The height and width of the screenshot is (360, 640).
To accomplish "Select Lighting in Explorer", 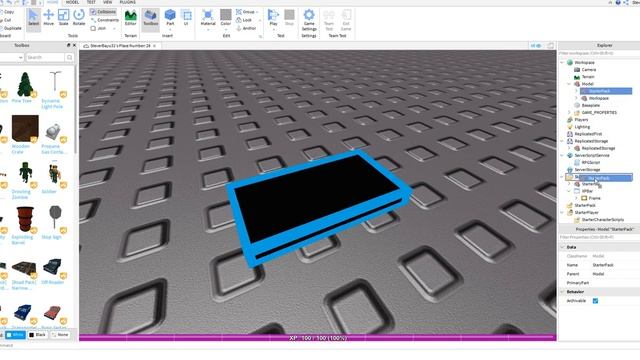I will 582,127.
